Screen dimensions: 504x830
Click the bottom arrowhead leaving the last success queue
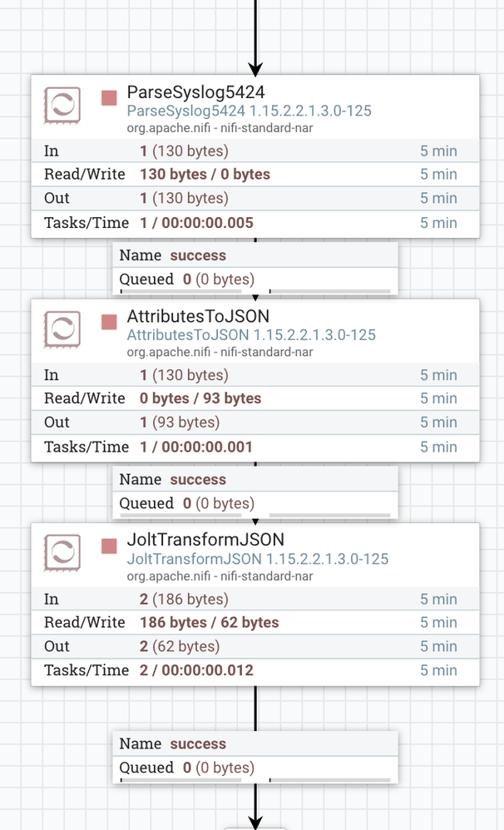pyautogui.click(x=255, y=823)
